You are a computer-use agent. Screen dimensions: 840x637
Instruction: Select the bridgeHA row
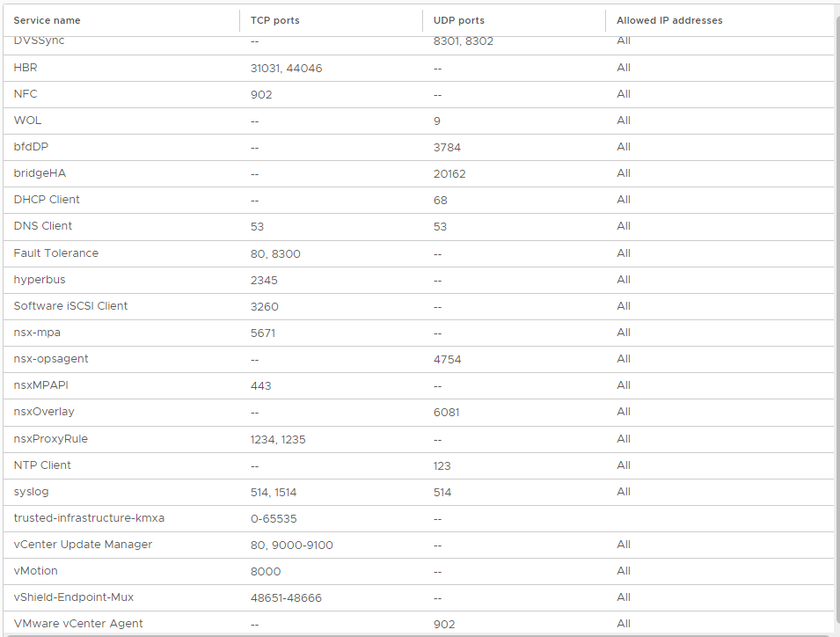(419, 173)
